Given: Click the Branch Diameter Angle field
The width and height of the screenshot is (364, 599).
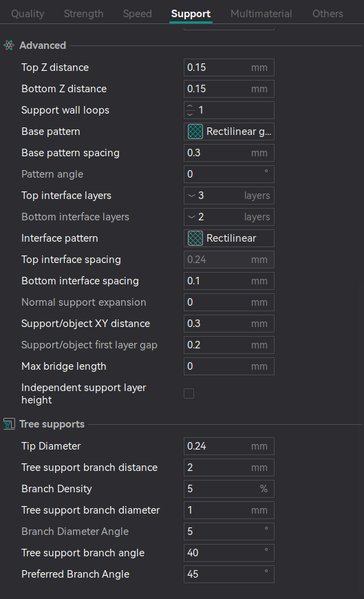Looking at the screenshot, I should tap(229, 532).
